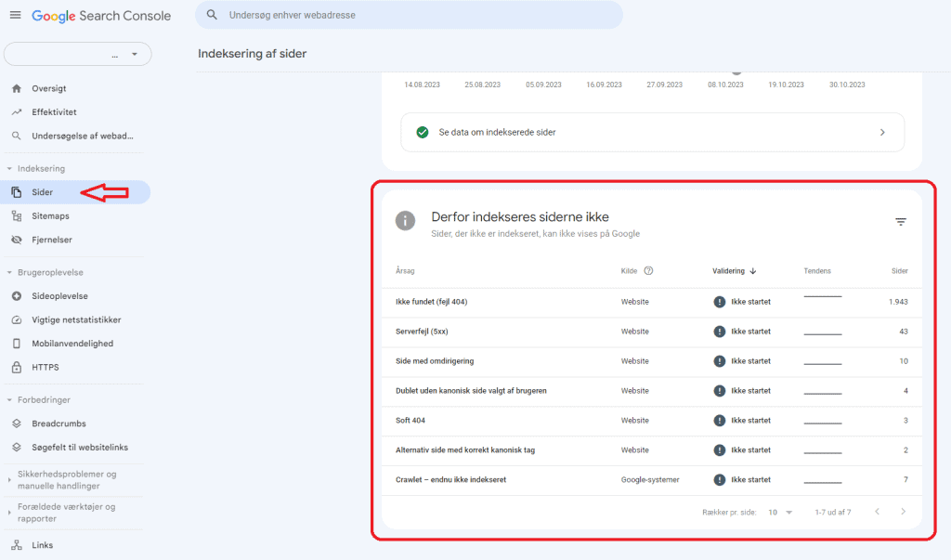The height and width of the screenshot is (560, 951).
Task: Click the help icon next to Kilde
Action: point(647,270)
